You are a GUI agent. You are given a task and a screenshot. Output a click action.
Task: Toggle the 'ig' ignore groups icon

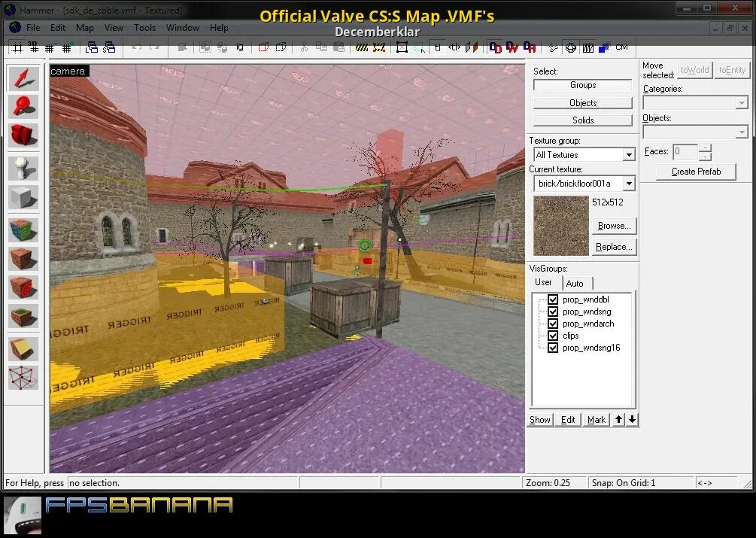coord(240,47)
